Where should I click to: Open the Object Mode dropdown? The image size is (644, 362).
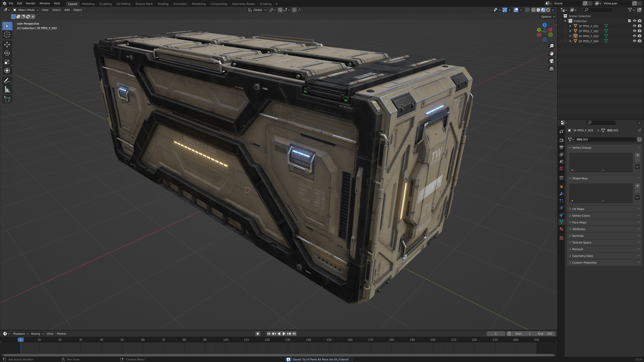point(25,10)
